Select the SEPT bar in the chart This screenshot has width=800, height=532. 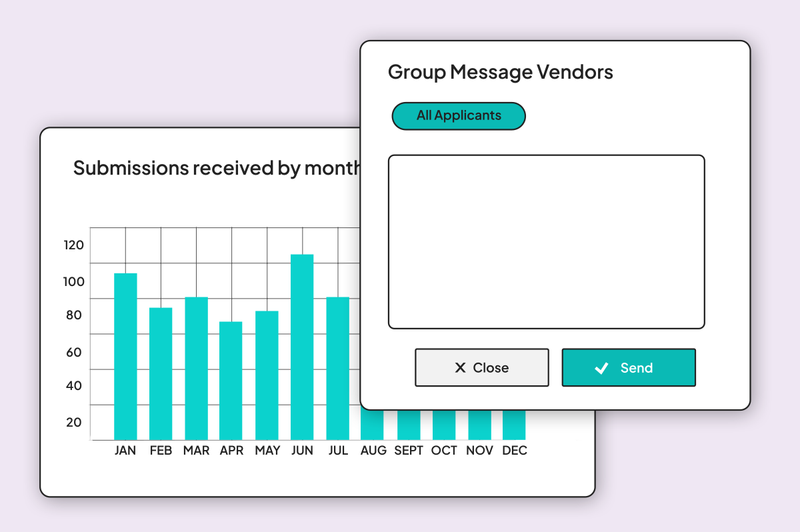click(409, 423)
